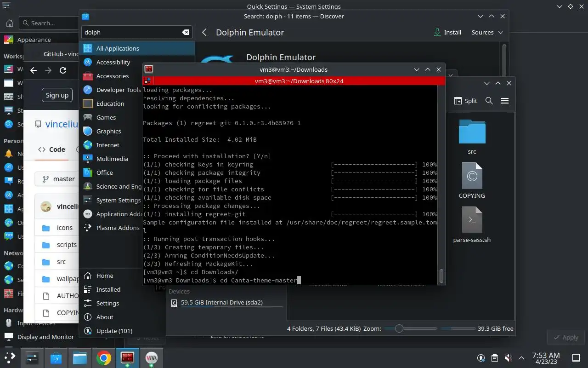Image resolution: width=588 pixels, height=368 pixels.
Task: Open the Accessories category in Discover
Action: coord(113,76)
